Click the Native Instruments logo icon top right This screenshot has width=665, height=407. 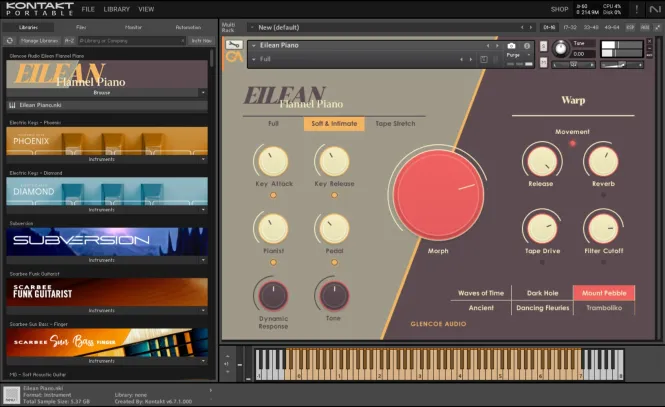click(x=655, y=9)
